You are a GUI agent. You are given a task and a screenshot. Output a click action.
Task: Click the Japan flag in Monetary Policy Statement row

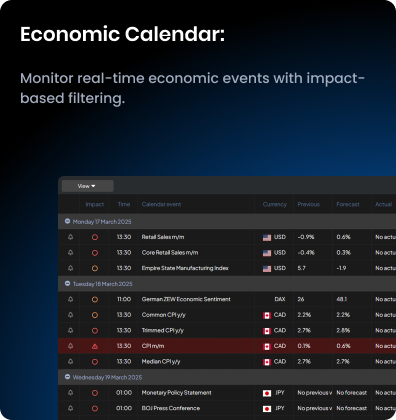click(267, 393)
